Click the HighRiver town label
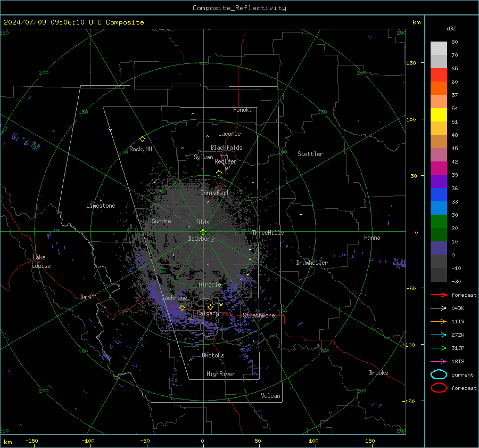 pyautogui.click(x=221, y=374)
